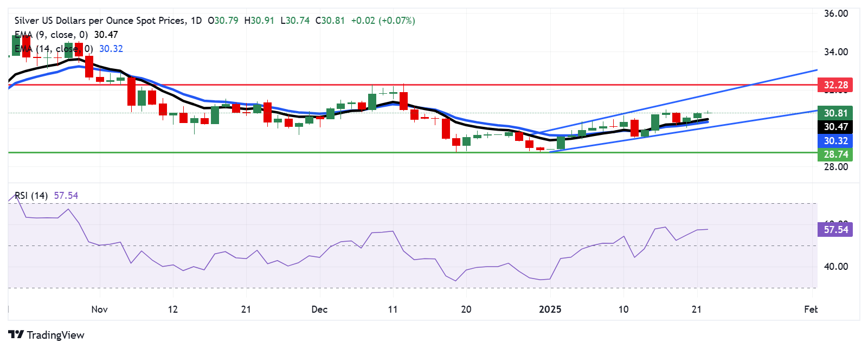868x349 pixels.
Task: Click the TradingView logo
Action: tap(46, 335)
